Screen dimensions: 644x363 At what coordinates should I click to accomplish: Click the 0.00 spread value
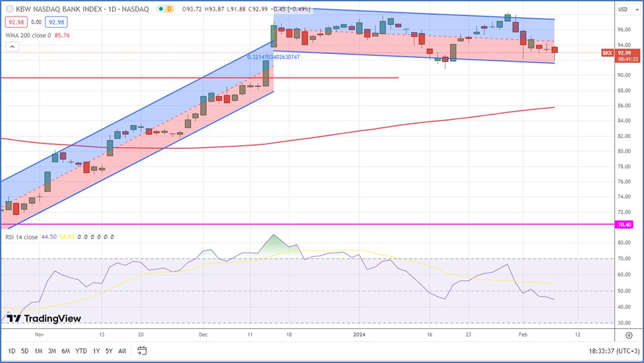pos(36,22)
